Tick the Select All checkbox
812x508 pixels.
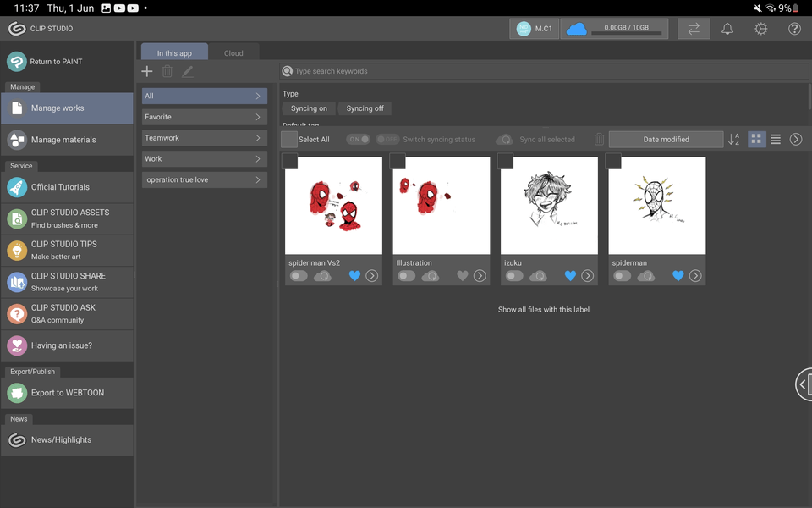289,140
